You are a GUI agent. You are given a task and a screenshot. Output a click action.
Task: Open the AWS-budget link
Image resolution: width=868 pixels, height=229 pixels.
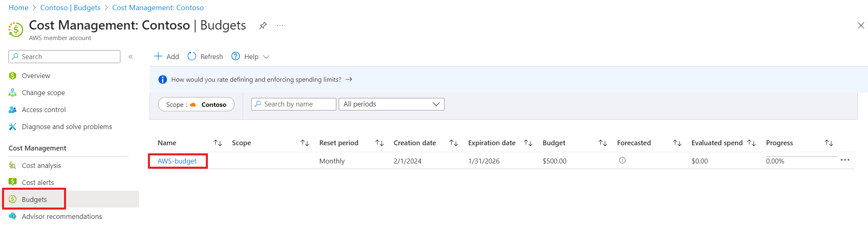point(177,161)
